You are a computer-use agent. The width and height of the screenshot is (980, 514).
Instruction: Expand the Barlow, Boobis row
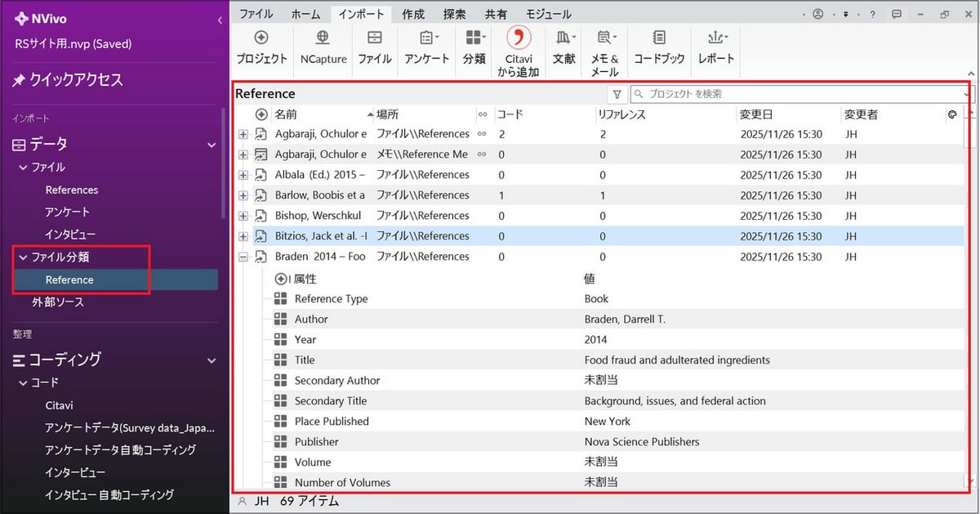click(x=243, y=195)
